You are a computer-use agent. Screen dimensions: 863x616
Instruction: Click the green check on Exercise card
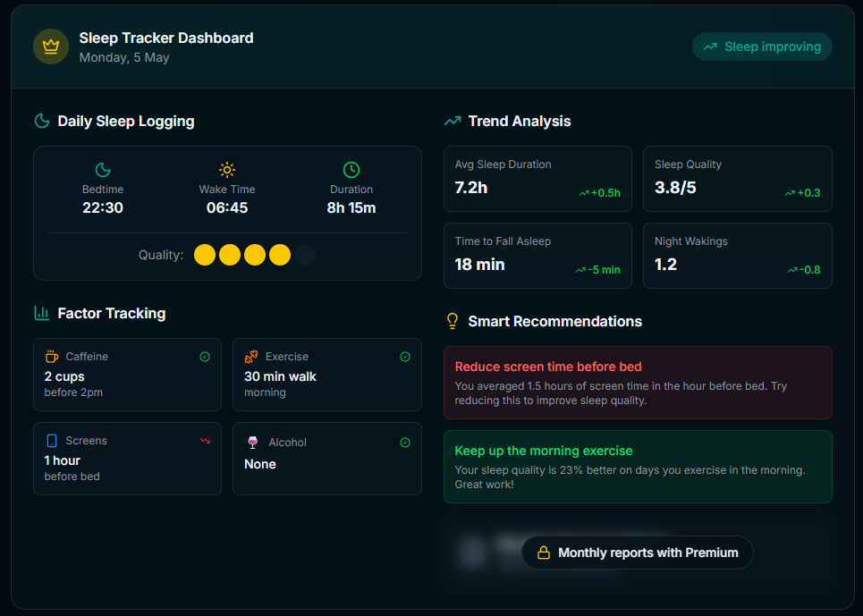pyautogui.click(x=405, y=357)
